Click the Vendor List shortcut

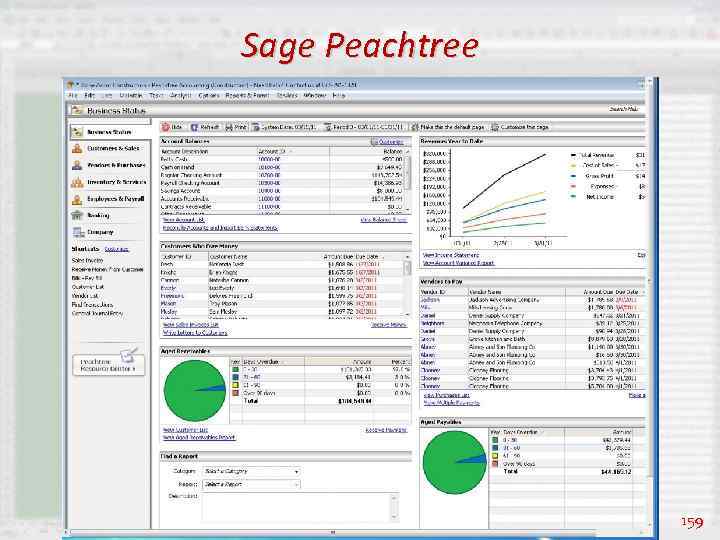pyautogui.click(x=85, y=296)
